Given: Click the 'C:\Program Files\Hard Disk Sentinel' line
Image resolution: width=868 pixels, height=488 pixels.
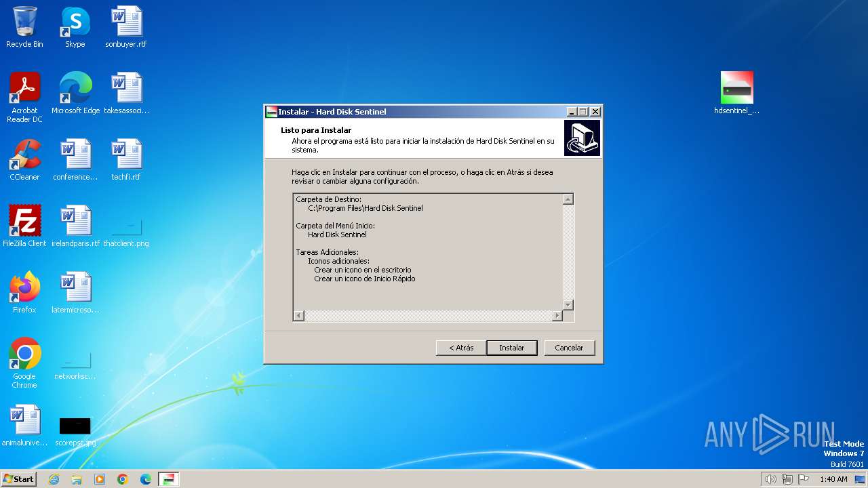Looking at the screenshot, I should point(366,208).
